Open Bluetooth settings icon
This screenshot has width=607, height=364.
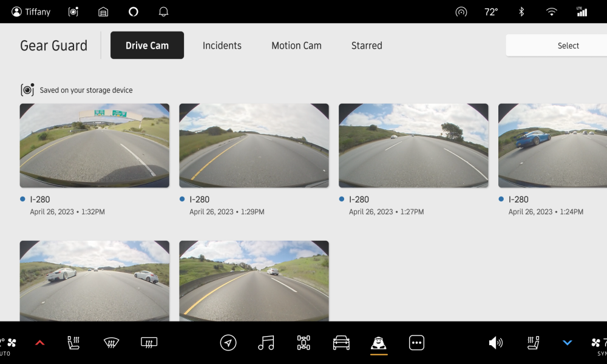click(521, 12)
